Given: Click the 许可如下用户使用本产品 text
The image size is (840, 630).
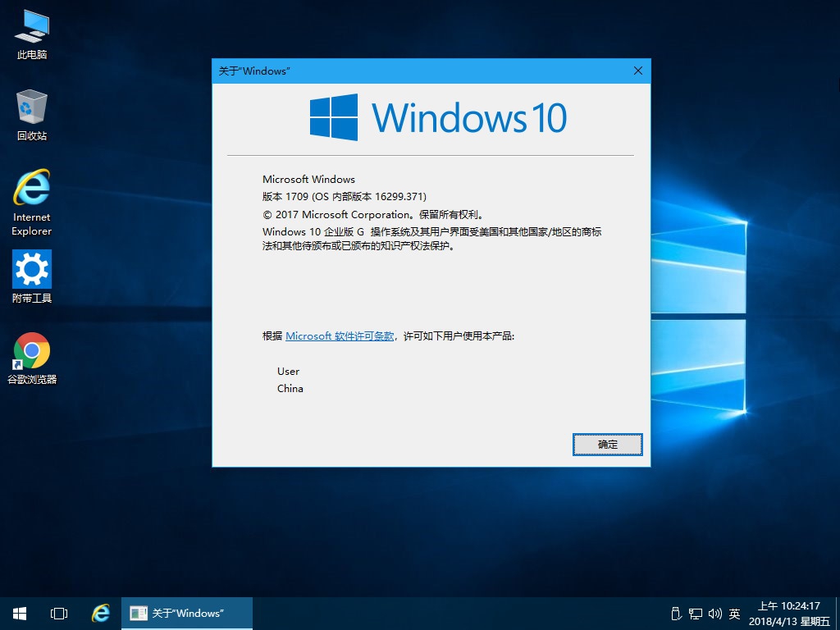Looking at the screenshot, I should point(459,336).
